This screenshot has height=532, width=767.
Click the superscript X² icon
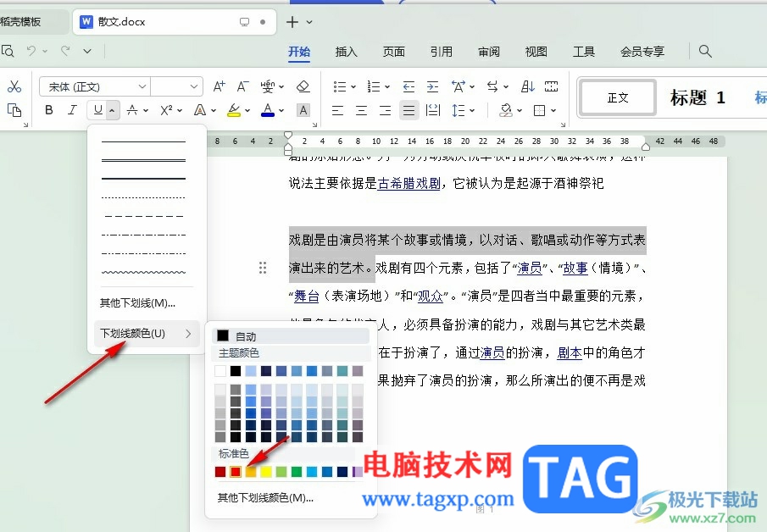[166, 110]
